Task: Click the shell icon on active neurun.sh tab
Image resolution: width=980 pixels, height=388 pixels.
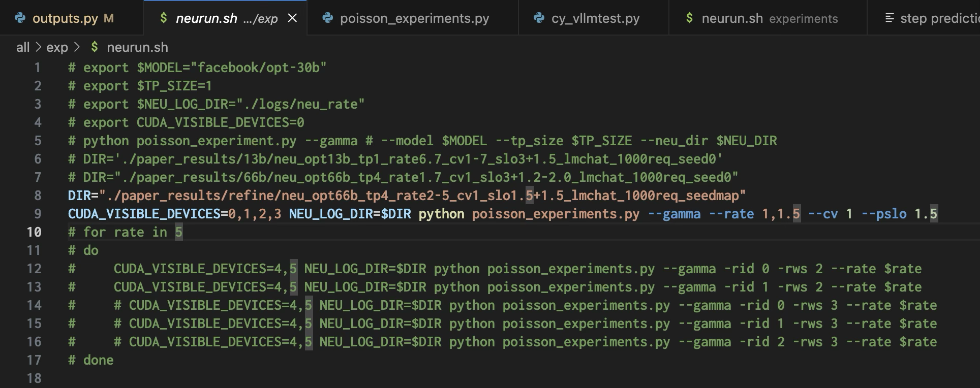Action: (x=163, y=18)
